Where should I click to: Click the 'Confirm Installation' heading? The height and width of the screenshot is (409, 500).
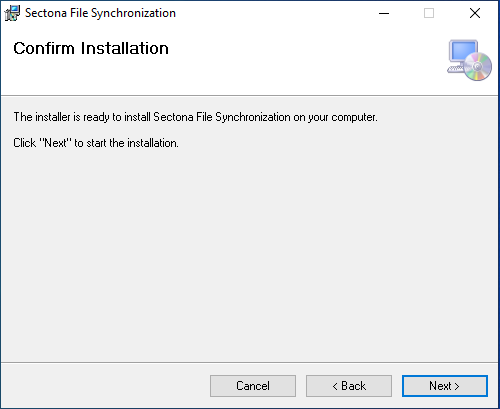coord(91,48)
